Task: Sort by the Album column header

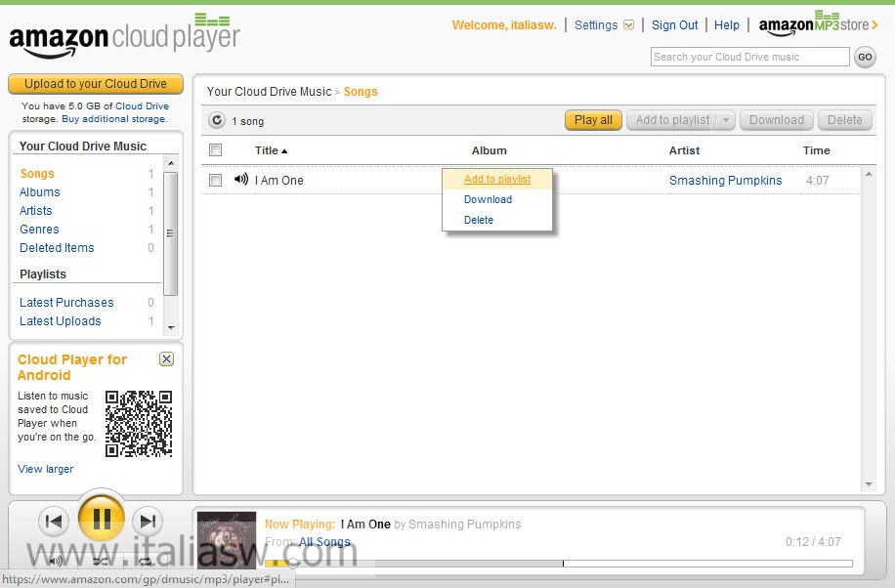Action: (x=490, y=150)
